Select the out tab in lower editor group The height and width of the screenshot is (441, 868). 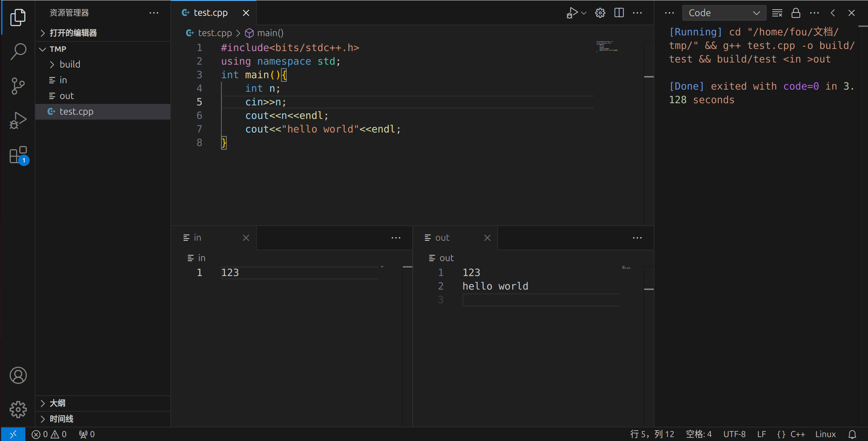tap(442, 238)
